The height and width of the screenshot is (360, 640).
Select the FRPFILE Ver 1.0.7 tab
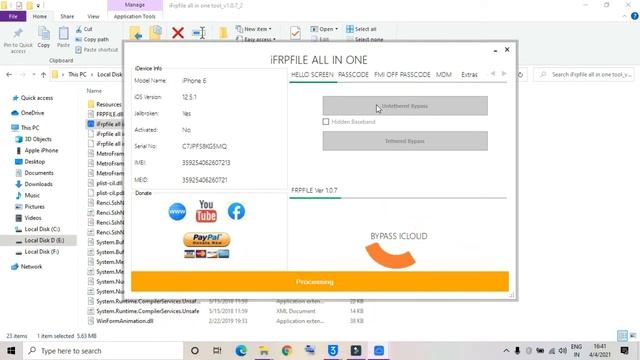[x=314, y=191]
